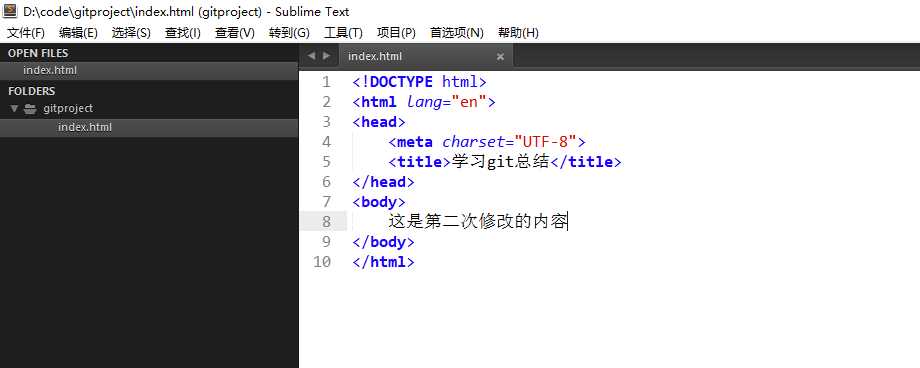Click line number 6 in gutter
The height and width of the screenshot is (368, 920).
pos(326,182)
